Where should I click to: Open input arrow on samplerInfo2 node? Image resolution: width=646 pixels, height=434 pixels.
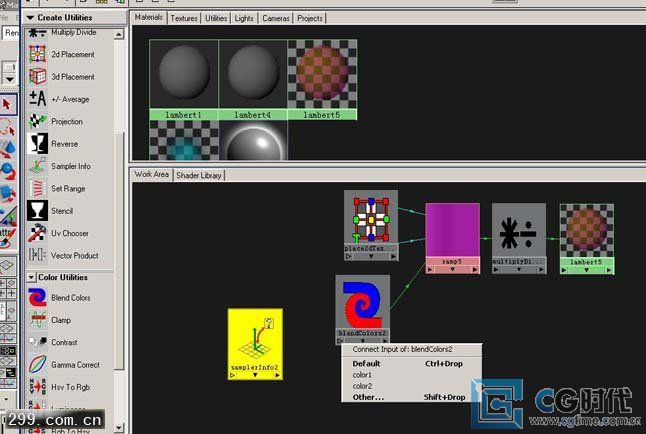(232, 375)
